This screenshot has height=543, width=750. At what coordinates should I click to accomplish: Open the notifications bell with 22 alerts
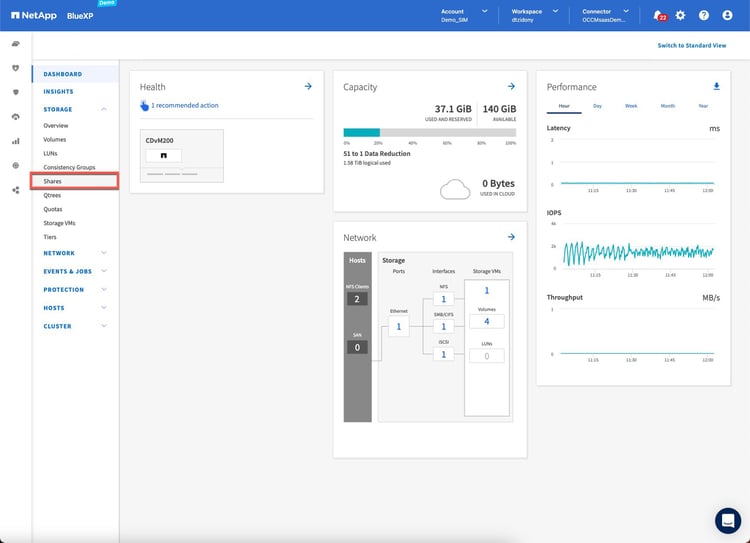(657, 15)
